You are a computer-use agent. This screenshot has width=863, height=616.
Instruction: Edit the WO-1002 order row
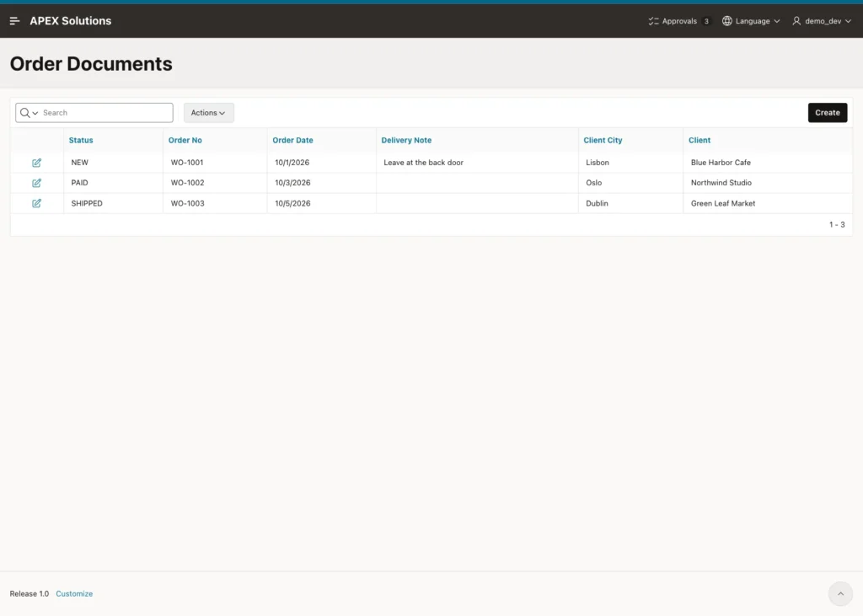(x=36, y=183)
